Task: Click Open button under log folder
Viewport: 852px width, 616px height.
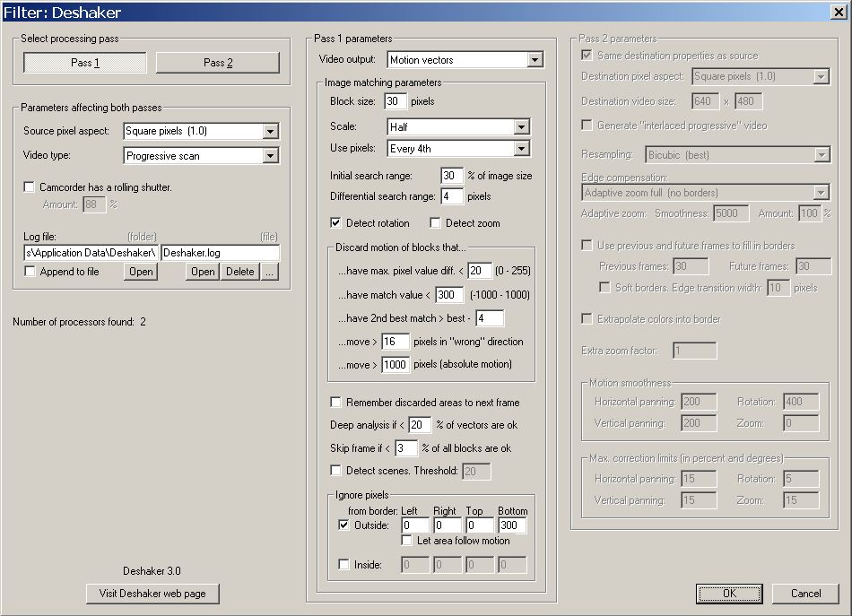Action: 141,272
